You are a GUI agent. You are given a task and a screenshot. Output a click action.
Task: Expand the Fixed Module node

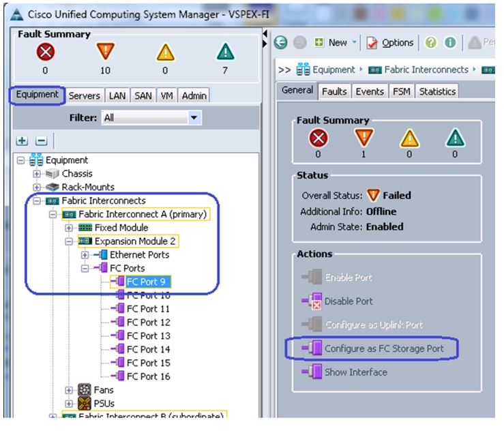(69, 228)
